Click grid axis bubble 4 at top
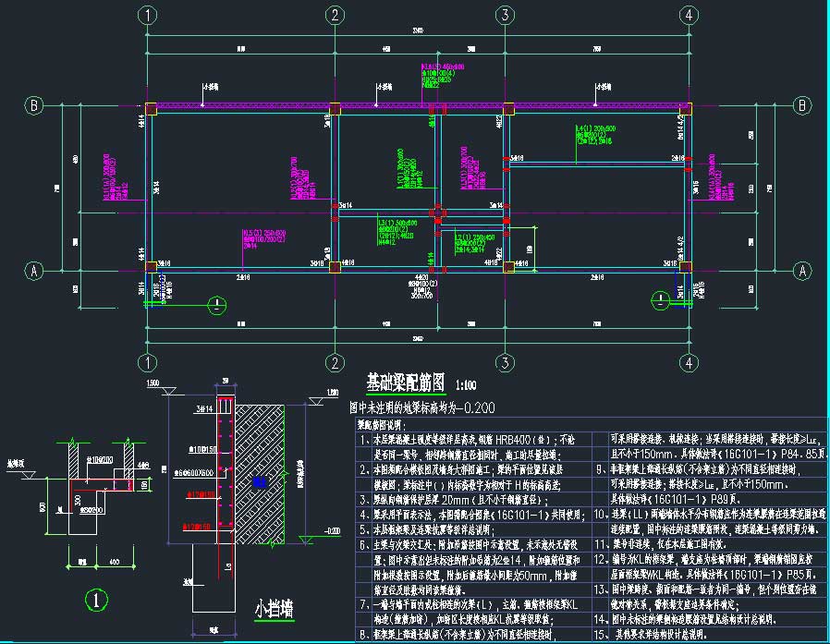Image resolution: width=830 pixels, height=644 pixels. pyautogui.click(x=689, y=16)
